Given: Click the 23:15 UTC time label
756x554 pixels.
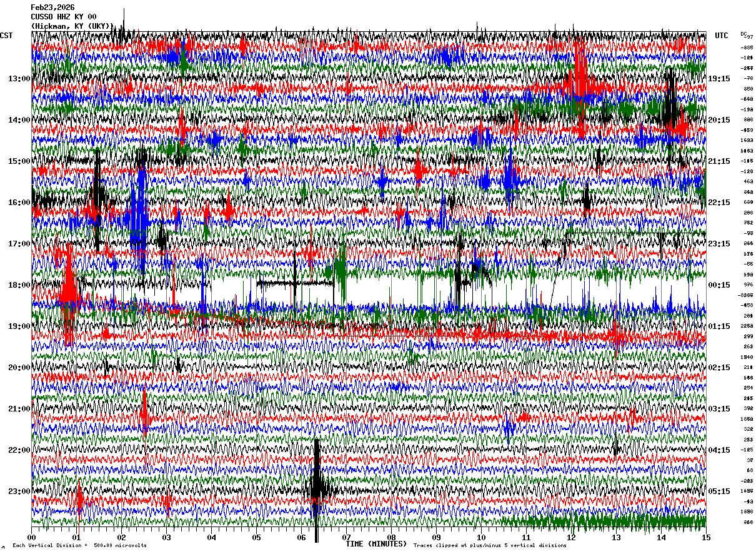Looking at the screenshot, I should (x=719, y=244).
